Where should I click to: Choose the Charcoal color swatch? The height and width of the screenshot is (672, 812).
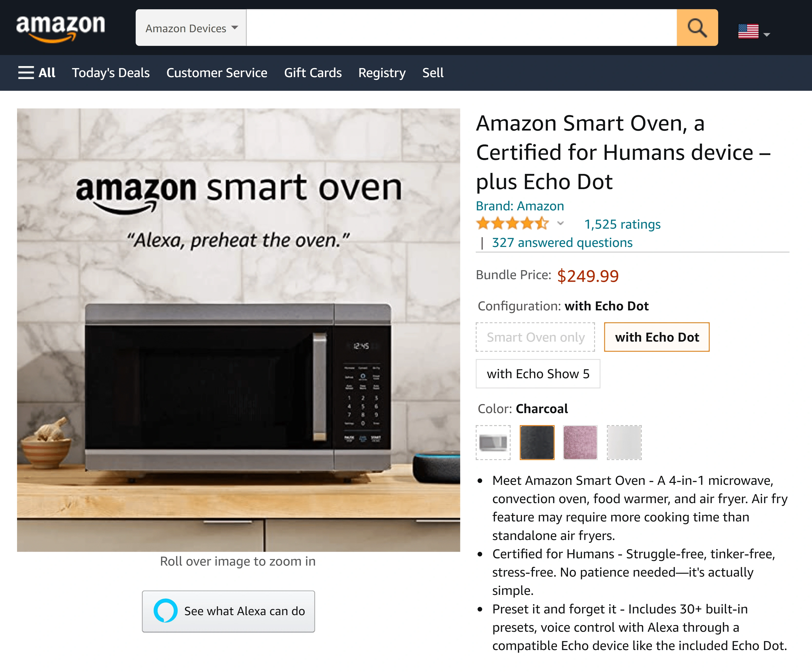(x=537, y=442)
